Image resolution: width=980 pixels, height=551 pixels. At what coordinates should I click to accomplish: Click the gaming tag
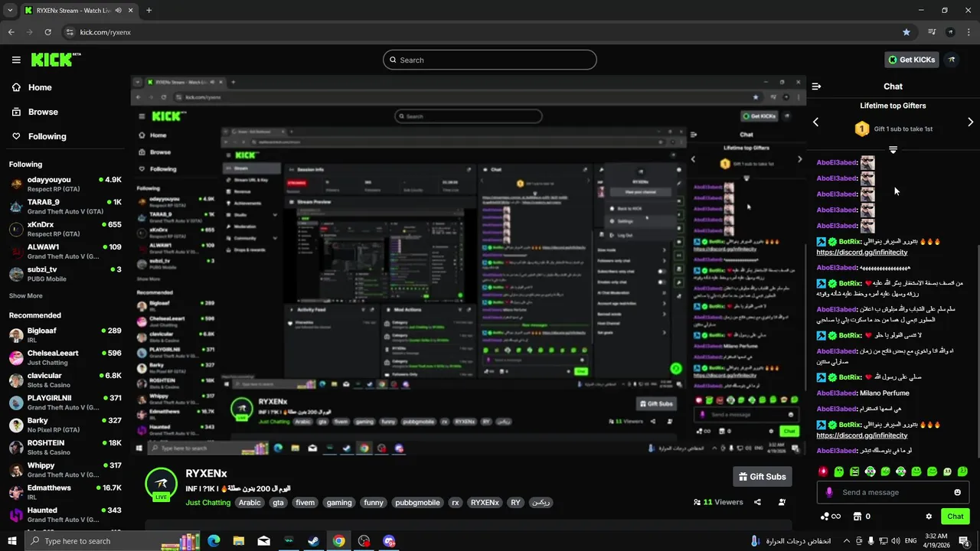tap(339, 503)
